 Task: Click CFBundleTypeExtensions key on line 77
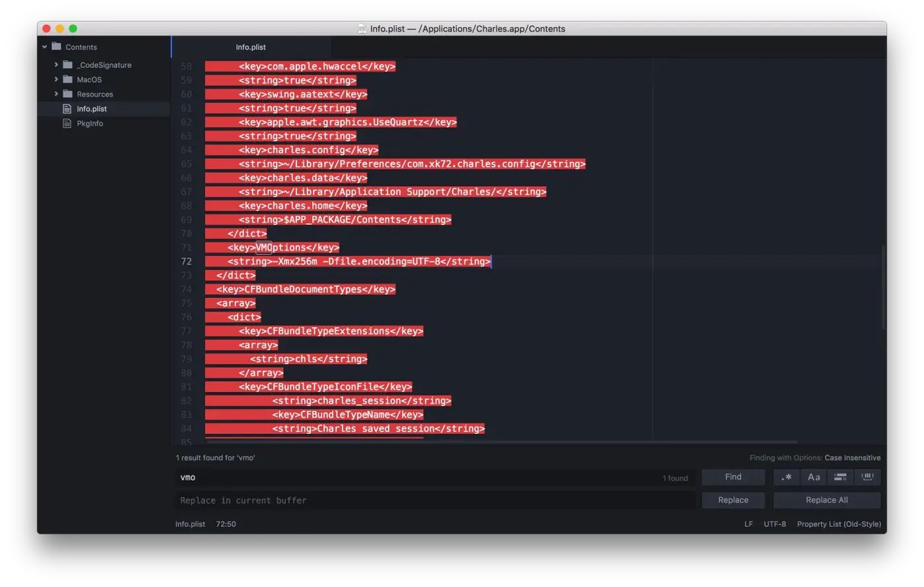point(328,331)
